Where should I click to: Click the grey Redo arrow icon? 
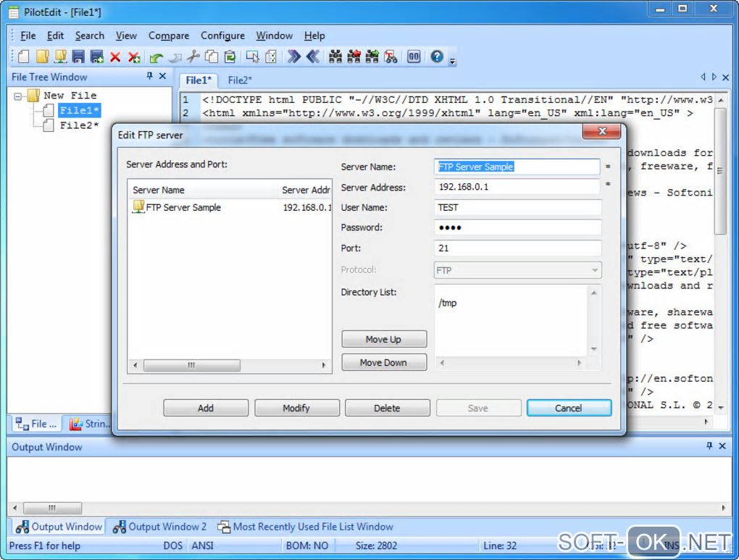pos(175,57)
